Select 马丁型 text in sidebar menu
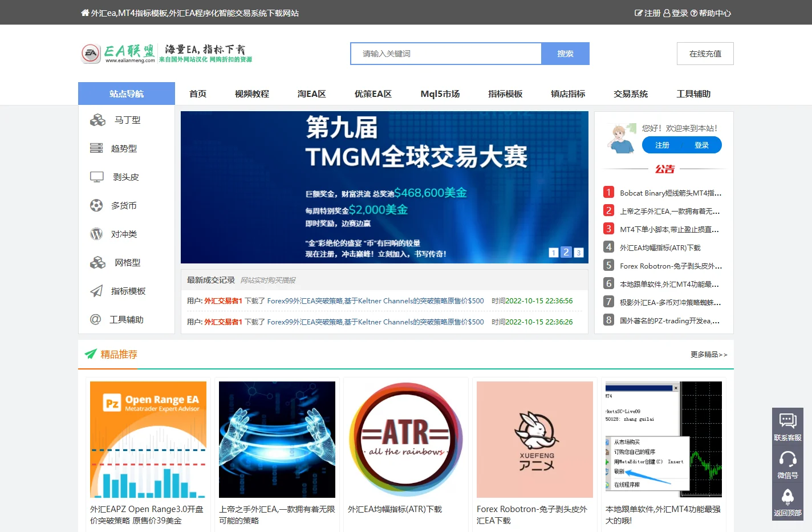Viewport: 812px width, 532px height. (x=128, y=120)
